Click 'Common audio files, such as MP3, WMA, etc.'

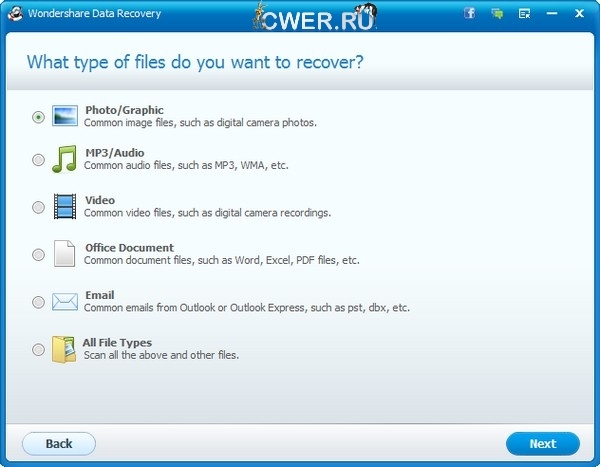[x=186, y=165]
